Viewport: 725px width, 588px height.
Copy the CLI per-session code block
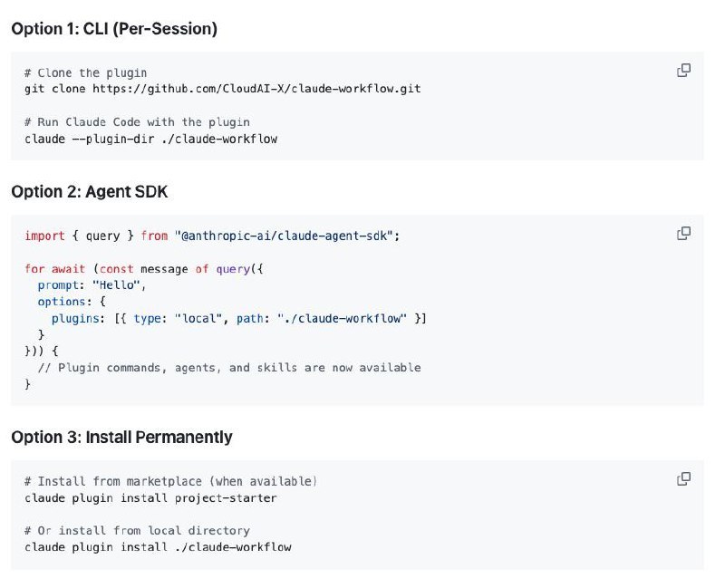click(x=683, y=71)
